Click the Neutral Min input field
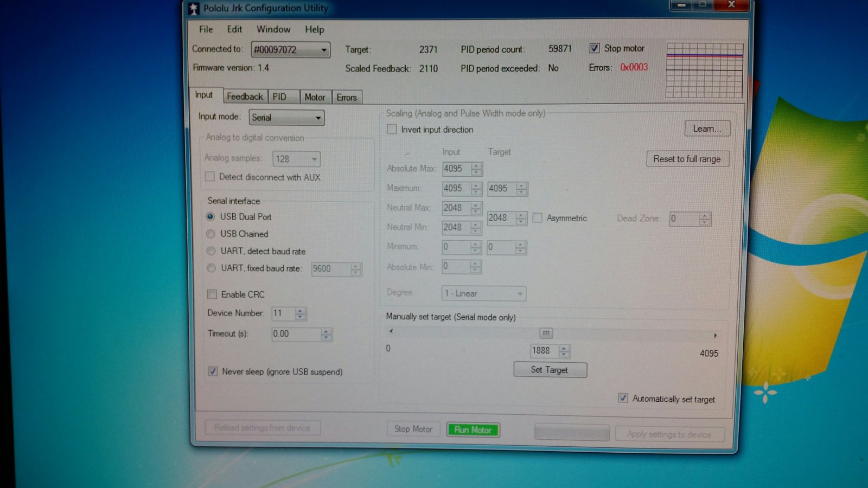868x488 pixels. pyautogui.click(x=456, y=228)
